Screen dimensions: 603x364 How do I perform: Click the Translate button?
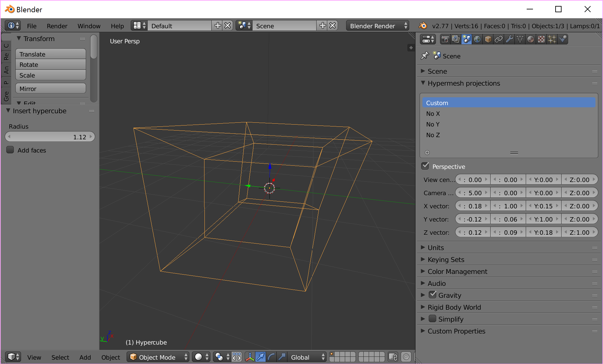click(51, 54)
